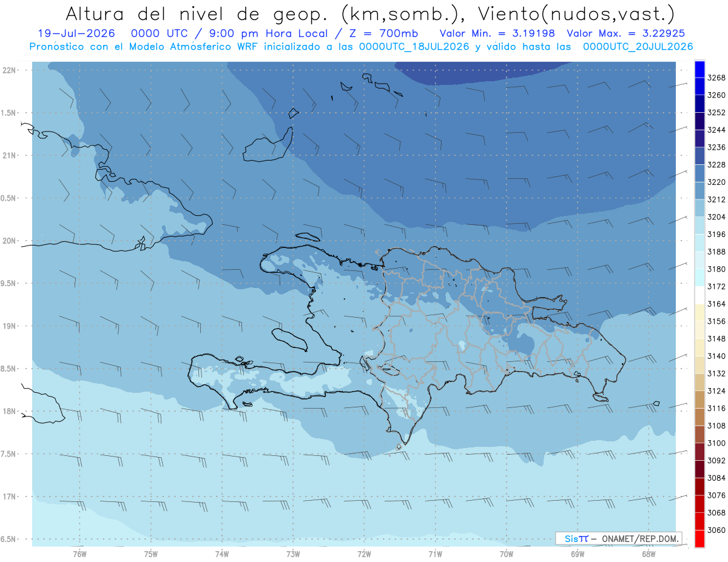
Task: Click the 7.5N latitude label
Action: 8,453
